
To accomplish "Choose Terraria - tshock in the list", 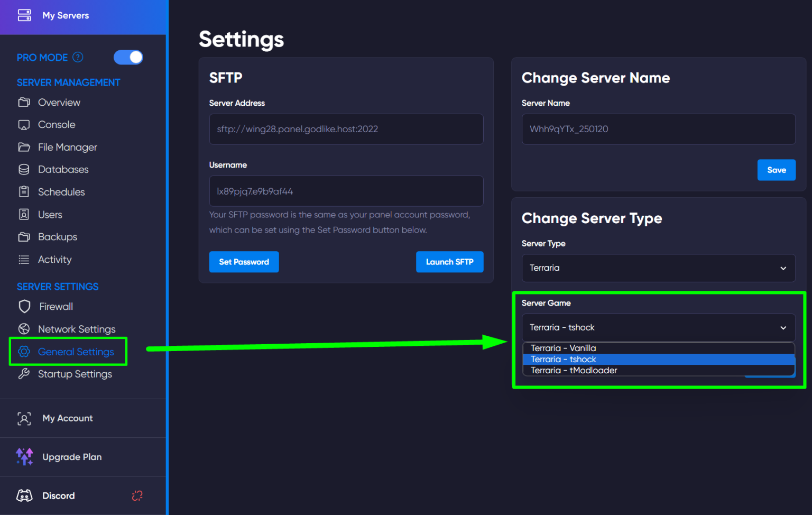I will coord(658,359).
